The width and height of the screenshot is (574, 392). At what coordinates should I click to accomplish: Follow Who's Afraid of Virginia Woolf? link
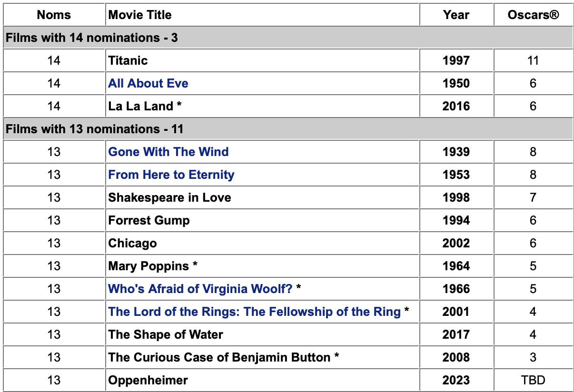(x=200, y=289)
